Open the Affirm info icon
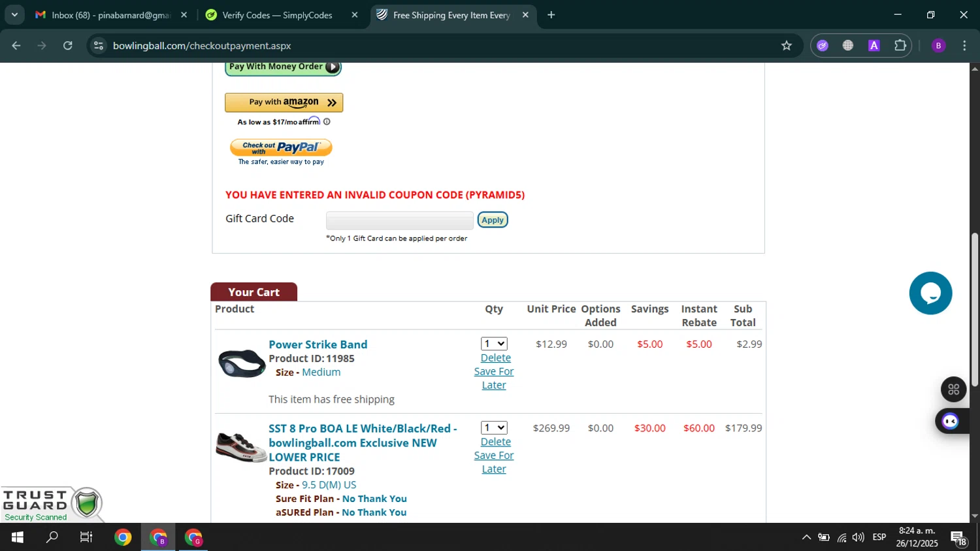The height and width of the screenshot is (551, 980). point(327,122)
